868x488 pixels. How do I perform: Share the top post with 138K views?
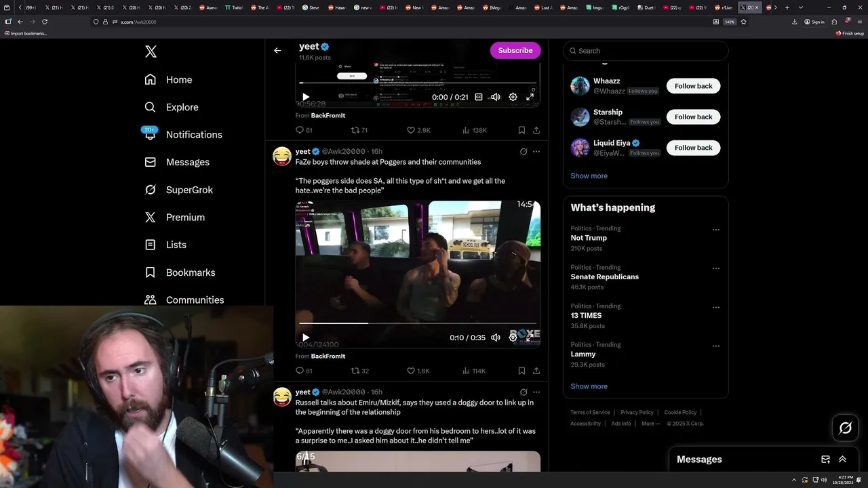pyautogui.click(x=536, y=130)
